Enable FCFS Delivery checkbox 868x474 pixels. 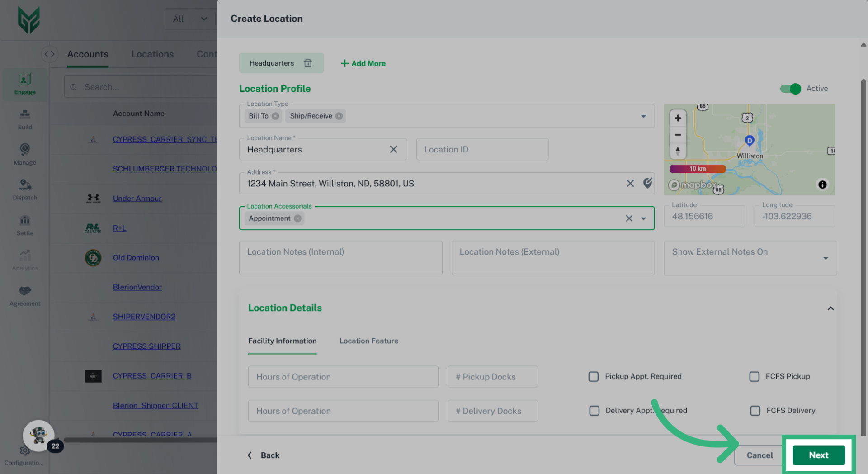tap(755, 411)
